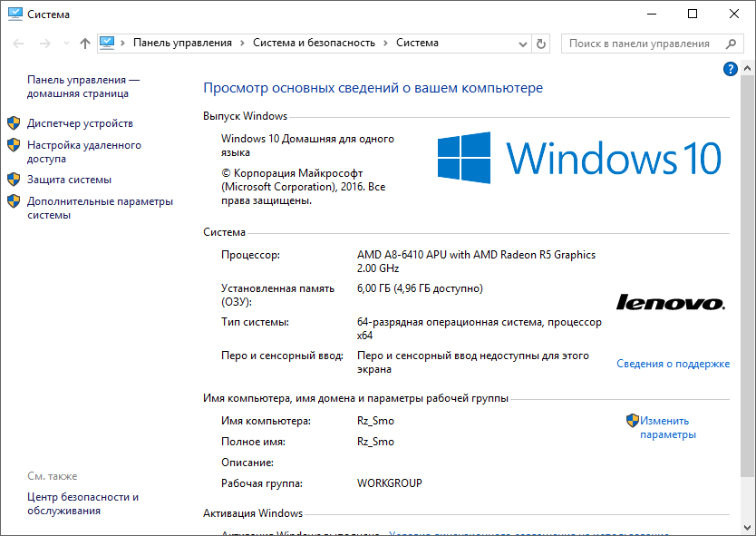Click the Lenovo logo image
756x536 pixels.
(x=671, y=302)
